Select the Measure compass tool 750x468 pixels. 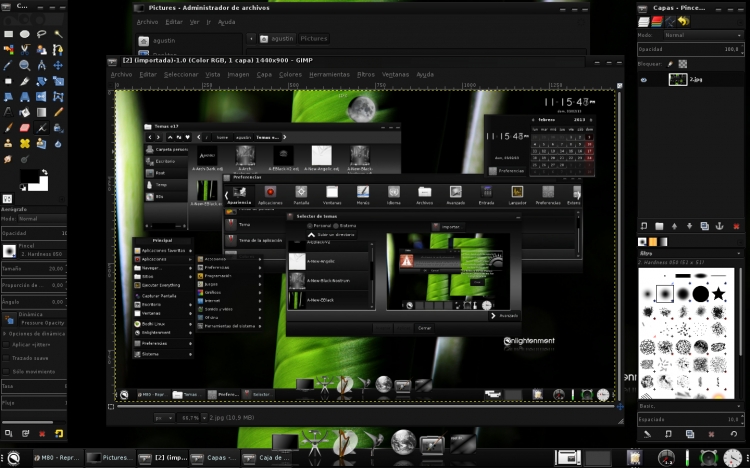click(x=42, y=65)
